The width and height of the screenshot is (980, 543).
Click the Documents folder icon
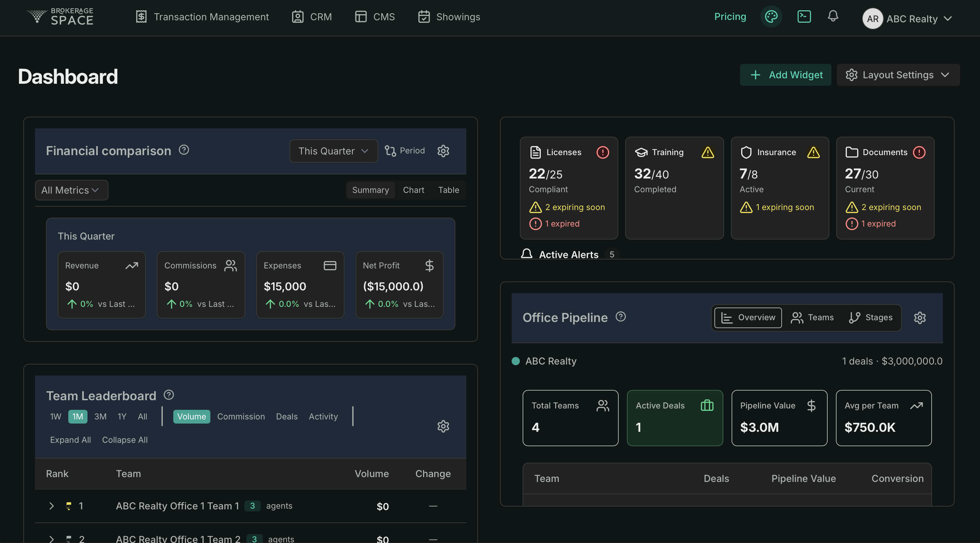pos(851,152)
